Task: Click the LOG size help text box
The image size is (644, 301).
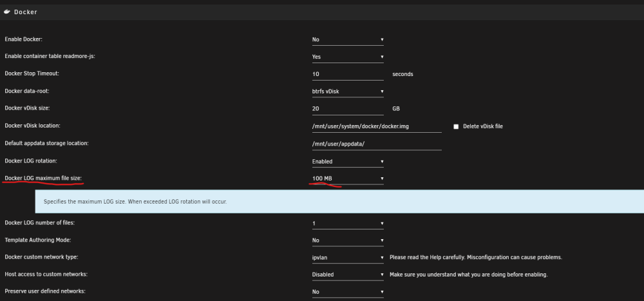Action: point(339,202)
